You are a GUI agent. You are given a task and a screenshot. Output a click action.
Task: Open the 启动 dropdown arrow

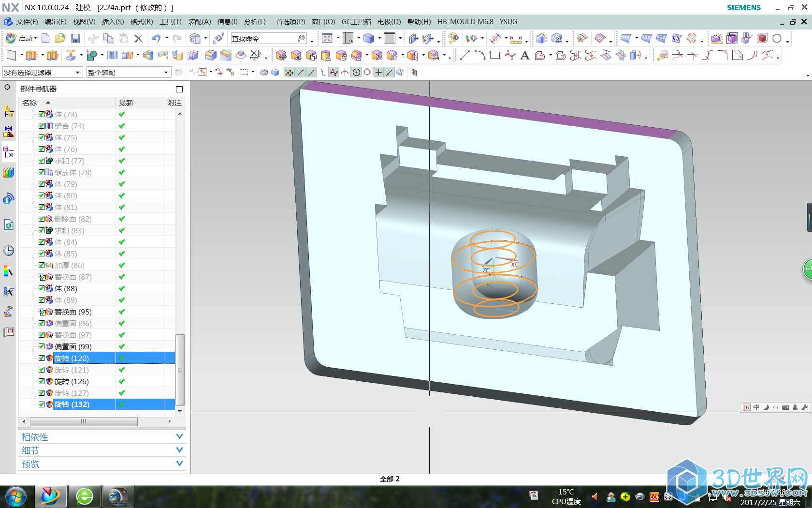(x=36, y=38)
